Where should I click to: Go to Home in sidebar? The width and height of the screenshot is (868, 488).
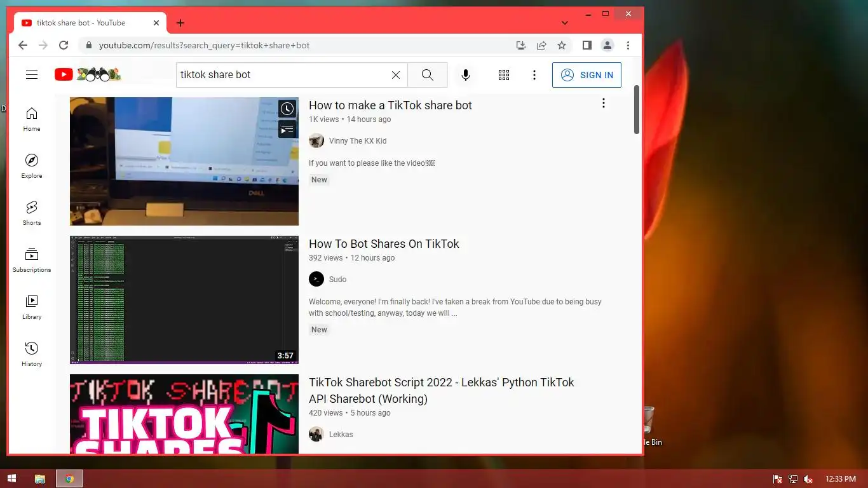(x=32, y=119)
